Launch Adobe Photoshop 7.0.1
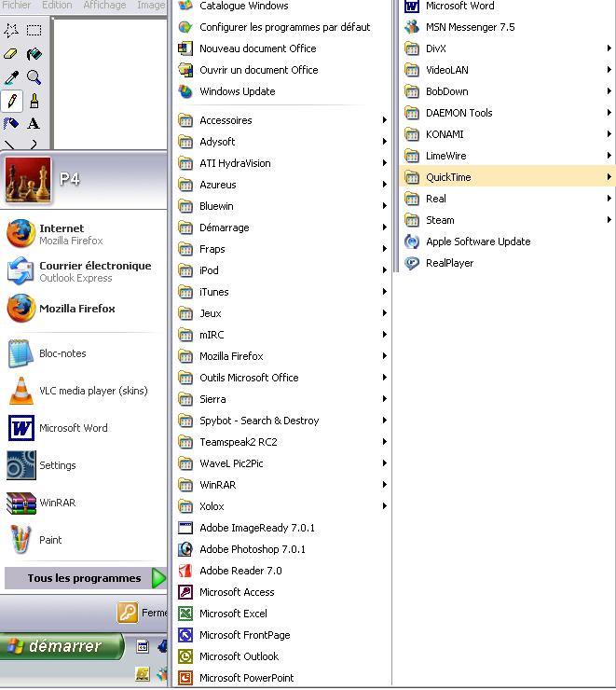616x690 pixels. 281,549
